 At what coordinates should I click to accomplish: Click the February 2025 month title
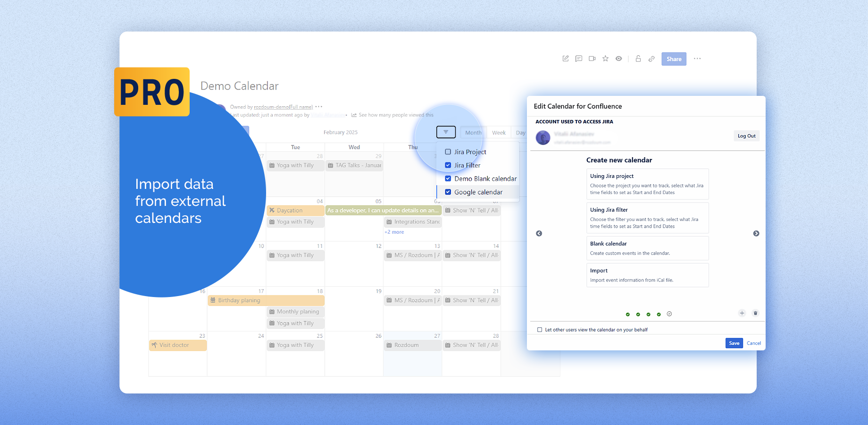341,133
